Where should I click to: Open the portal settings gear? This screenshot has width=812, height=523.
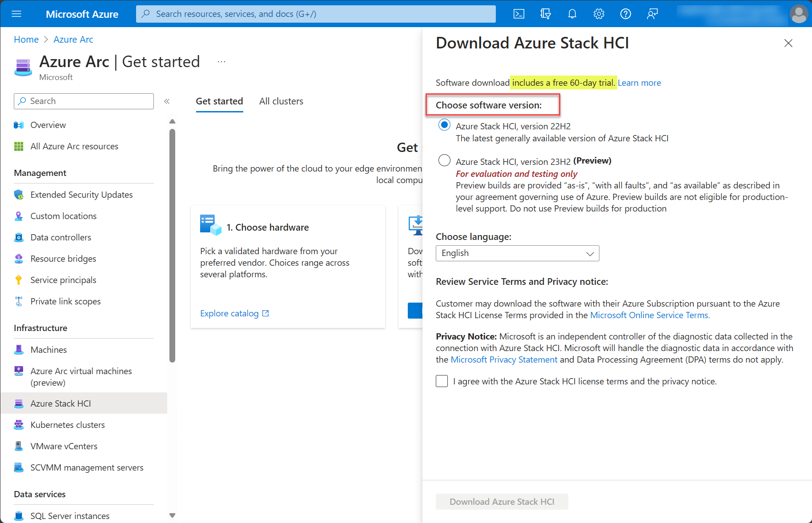599,14
